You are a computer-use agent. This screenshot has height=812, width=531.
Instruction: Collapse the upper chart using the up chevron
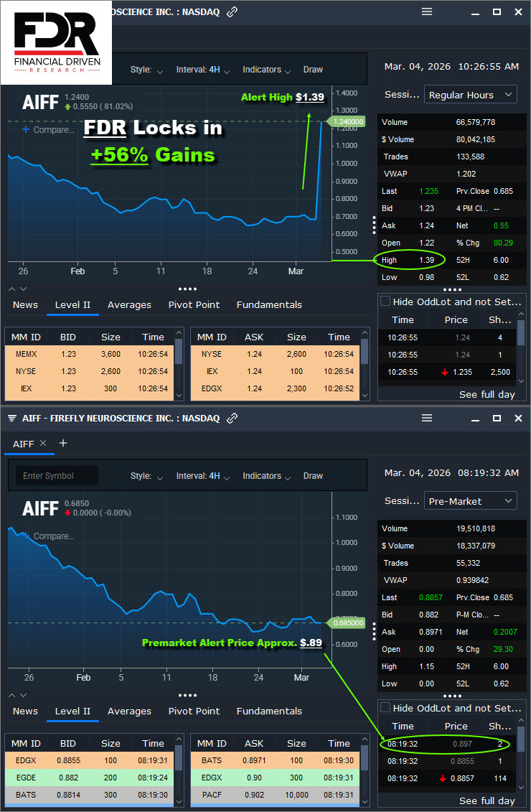pyautogui.click(x=13, y=289)
